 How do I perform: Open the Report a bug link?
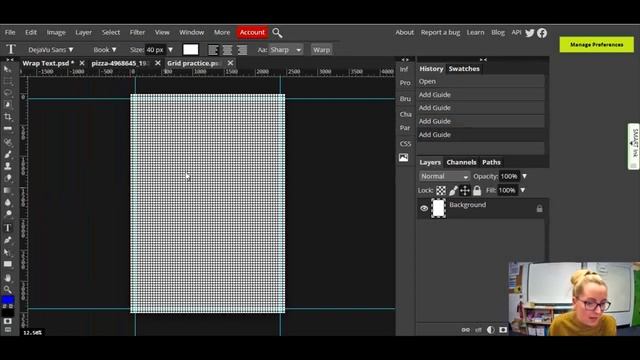[x=440, y=32]
